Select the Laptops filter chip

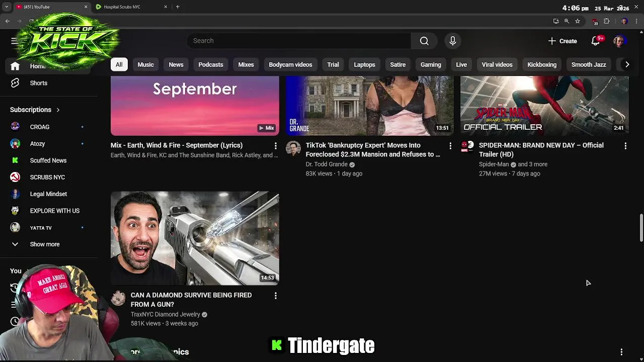click(x=364, y=64)
